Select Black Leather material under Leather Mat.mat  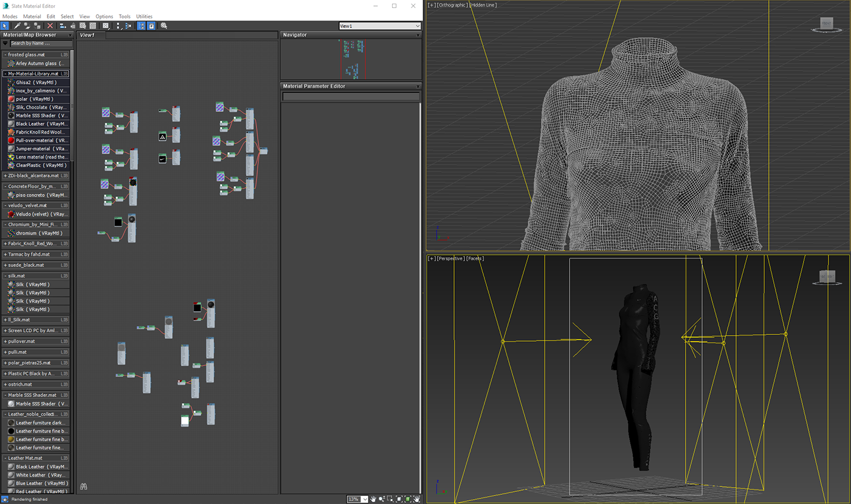pyautogui.click(x=30, y=467)
